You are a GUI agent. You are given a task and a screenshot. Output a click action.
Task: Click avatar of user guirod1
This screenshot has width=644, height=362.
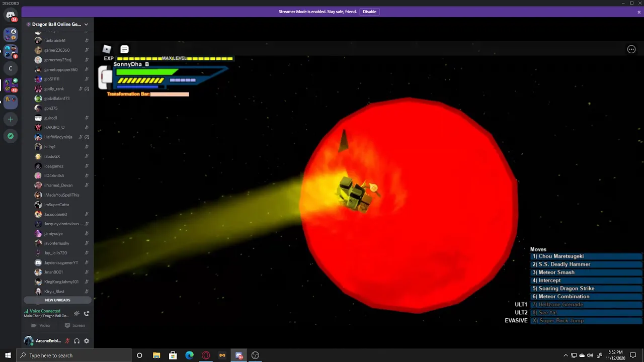tap(38, 118)
